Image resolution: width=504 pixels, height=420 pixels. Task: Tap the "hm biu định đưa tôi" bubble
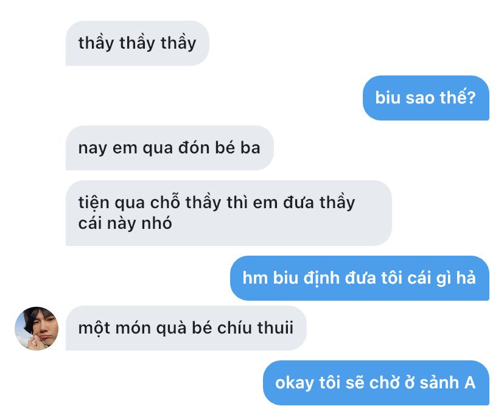[360, 278]
